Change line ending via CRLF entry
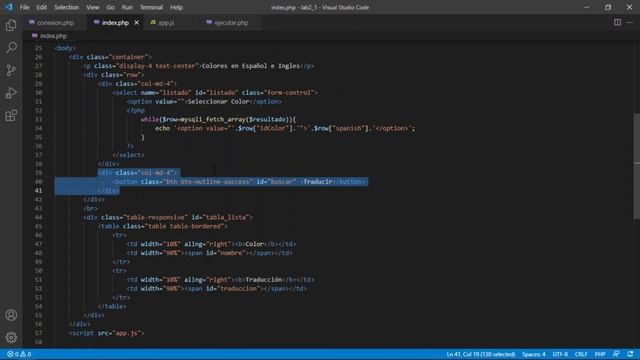The width and height of the screenshot is (640, 360). point(581,354)
